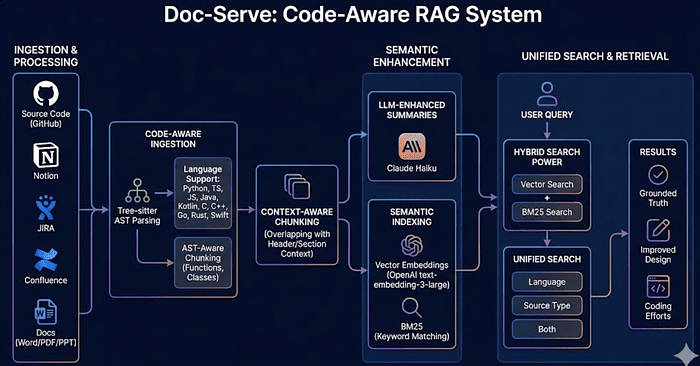Click the UNIFIED SEARCH box heading
This screenshot has width=700, height=366.
[547, 259]
